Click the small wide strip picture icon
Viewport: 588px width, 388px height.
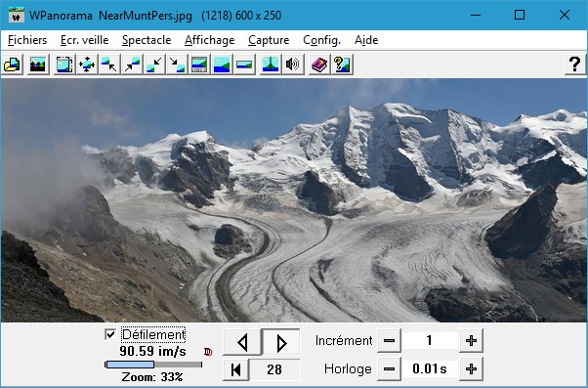244,65
